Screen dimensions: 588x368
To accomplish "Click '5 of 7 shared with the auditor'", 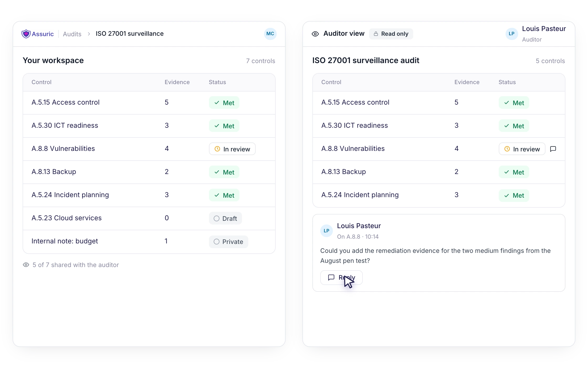I will (76, 265).
